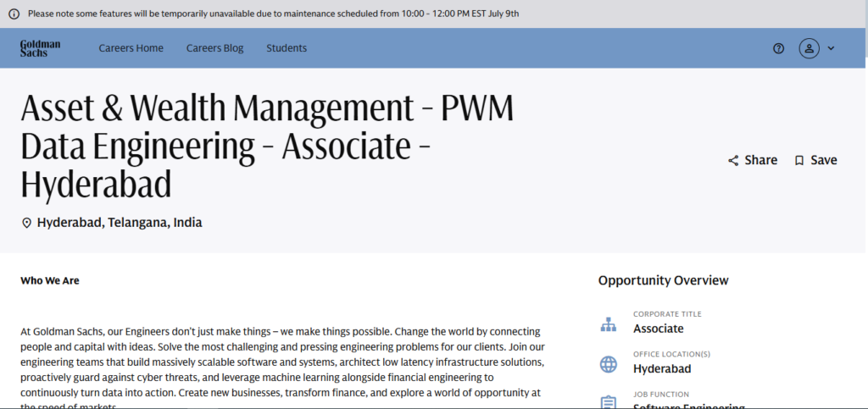
Task: Share this job posting
Action: pos(753,160)
